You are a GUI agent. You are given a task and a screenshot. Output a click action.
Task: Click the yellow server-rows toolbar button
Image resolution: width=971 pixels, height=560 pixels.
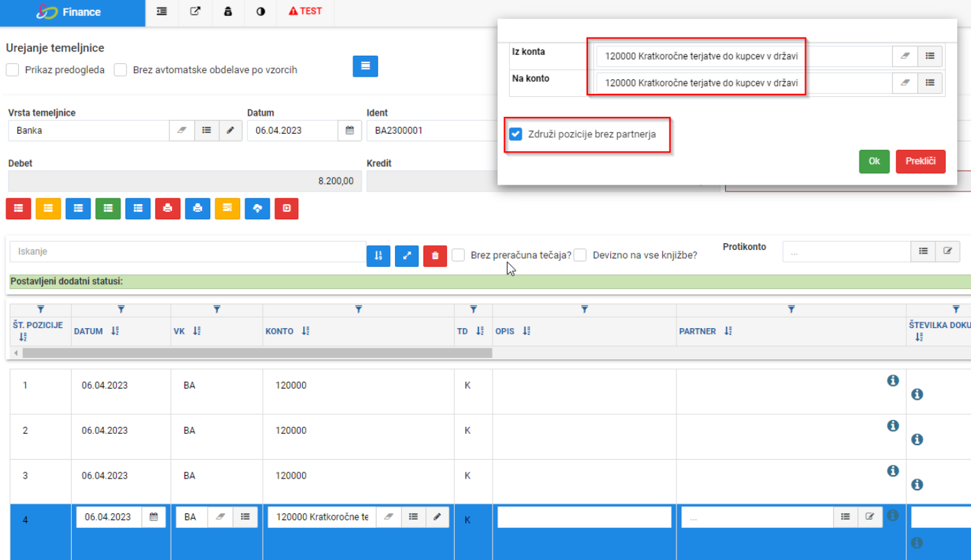(228, 208)
